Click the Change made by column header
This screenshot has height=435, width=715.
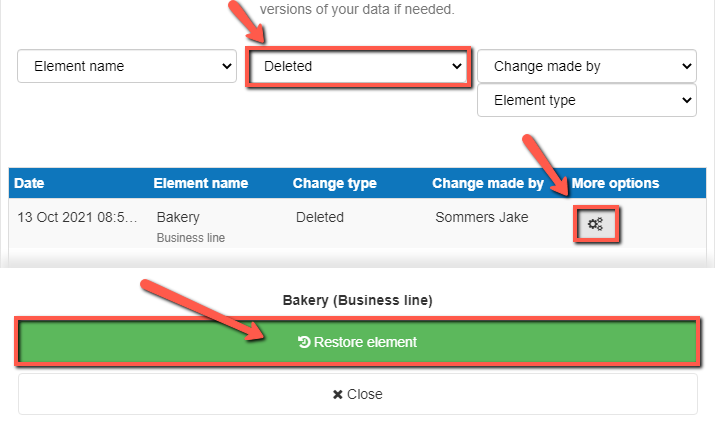pos(487,183)
